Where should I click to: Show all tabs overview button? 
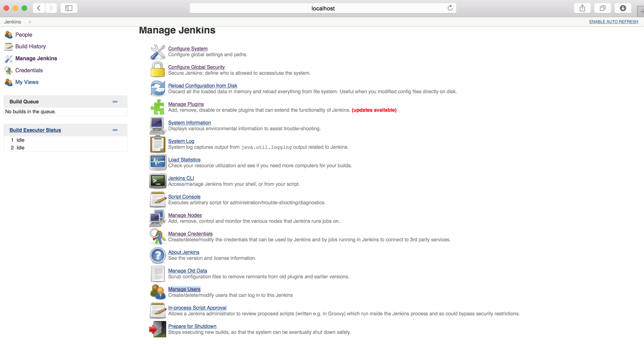tap(602, 8)
